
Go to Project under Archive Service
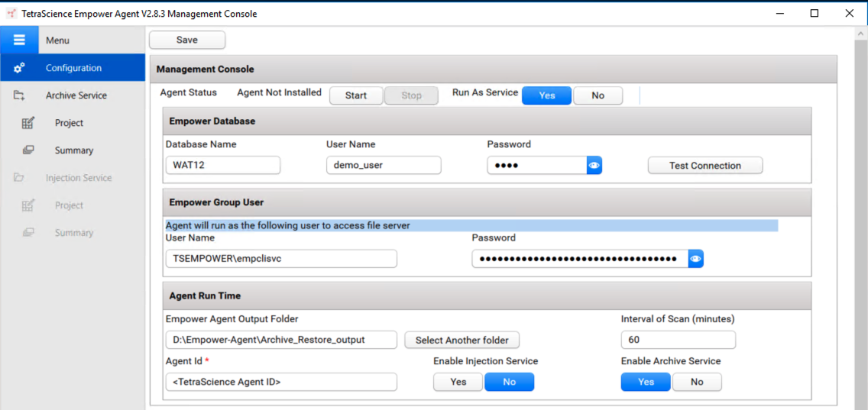click(x=73, y=123)
